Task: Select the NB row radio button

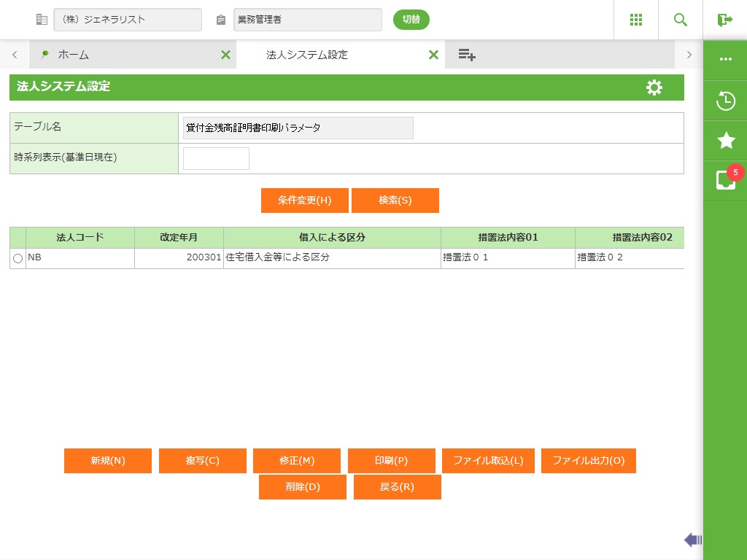Action: click(x=18, y=259)
